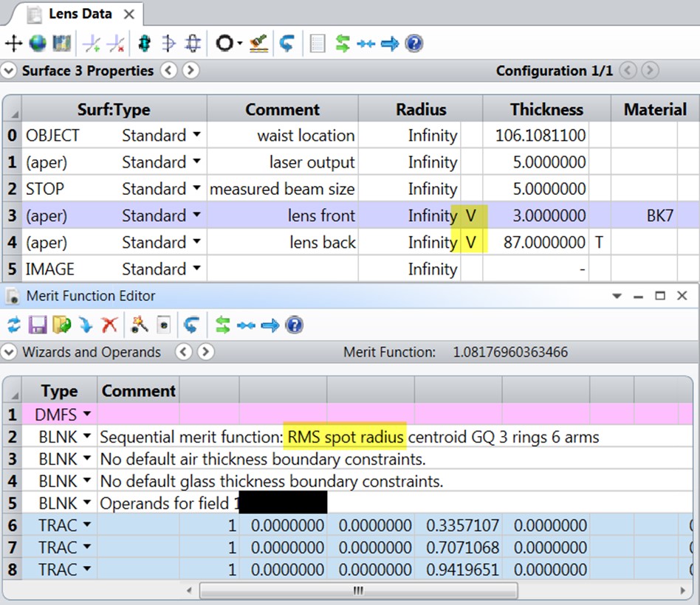
Task: Open the surface type dropdown for STOP row
Action: pyautogui.click(x=197, y=188)
